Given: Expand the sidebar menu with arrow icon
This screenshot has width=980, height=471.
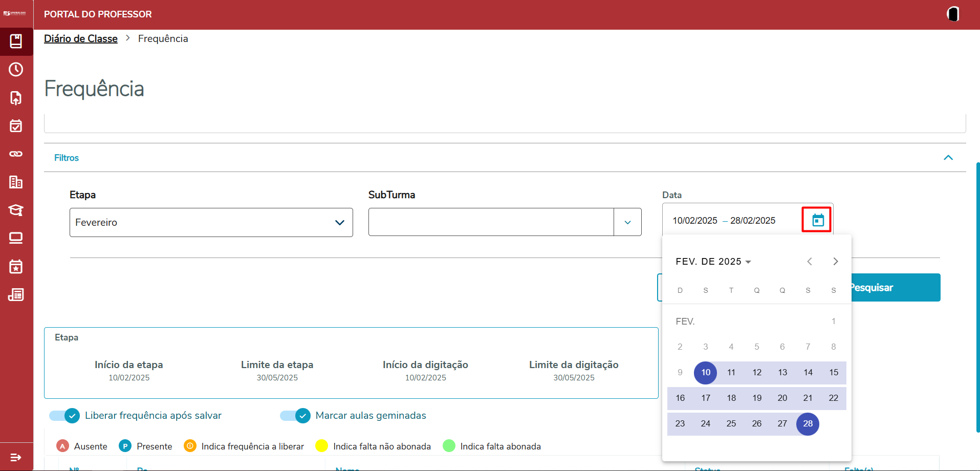Looking at the screenshot, I should pyautogui.click(x=16, y=457).
